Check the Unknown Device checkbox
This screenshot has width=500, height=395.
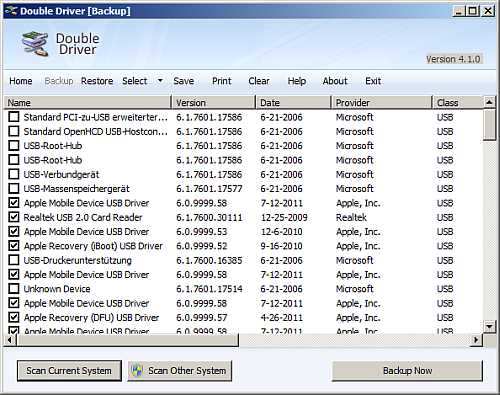point(14,289)
